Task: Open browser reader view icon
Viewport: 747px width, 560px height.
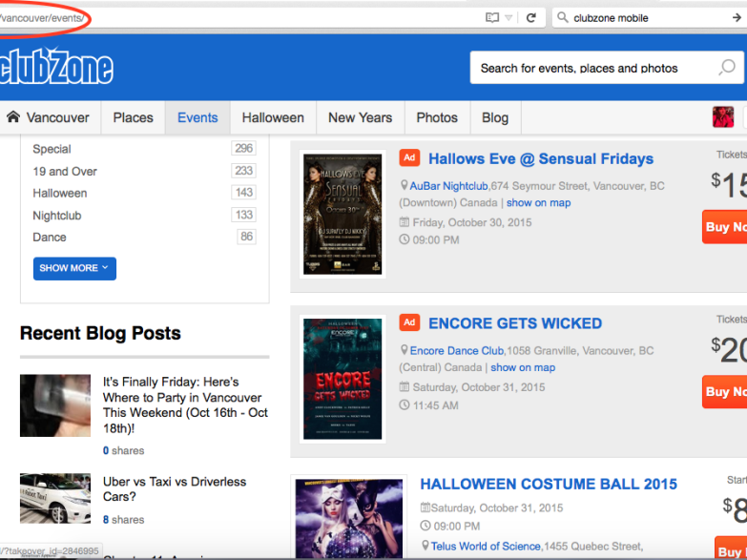Action: click(x=492, y=17)
